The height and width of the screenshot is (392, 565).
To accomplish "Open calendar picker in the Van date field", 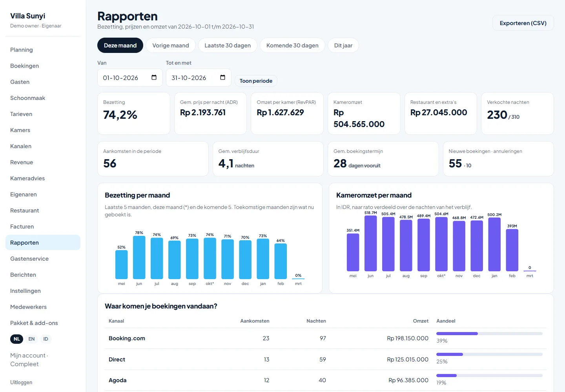I will 154,78.
